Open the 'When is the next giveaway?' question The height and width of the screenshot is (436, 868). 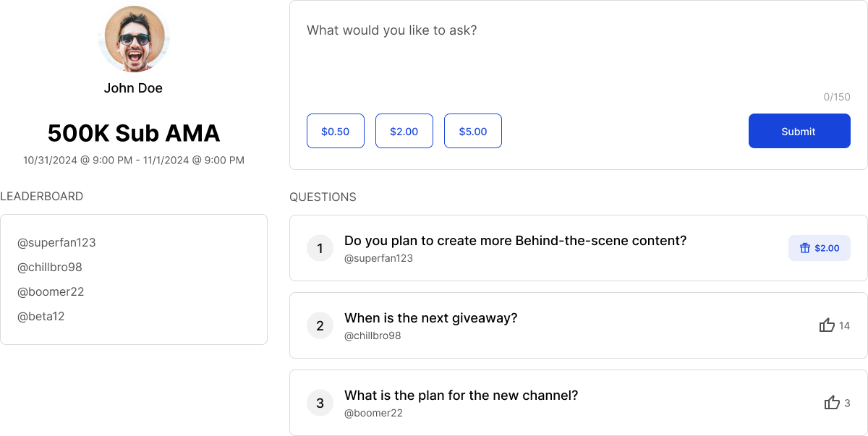click(430, 318)
